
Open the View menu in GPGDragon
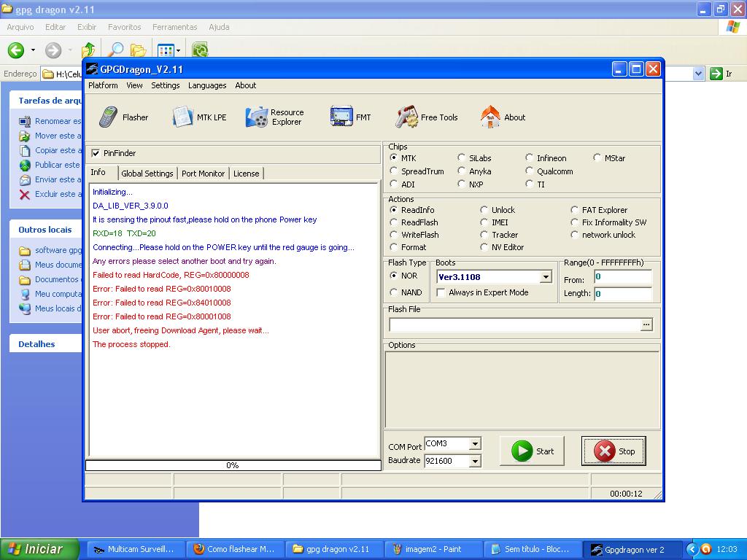(134, 85)
